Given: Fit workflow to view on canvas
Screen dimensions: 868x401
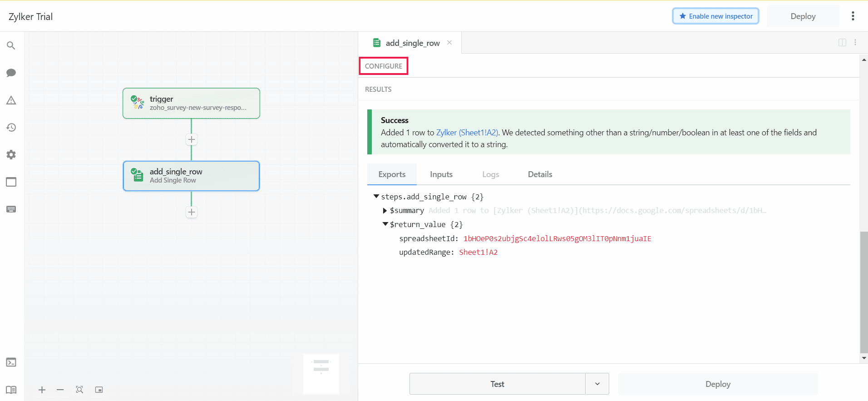Looking at the screenshot, I should 79,390.
